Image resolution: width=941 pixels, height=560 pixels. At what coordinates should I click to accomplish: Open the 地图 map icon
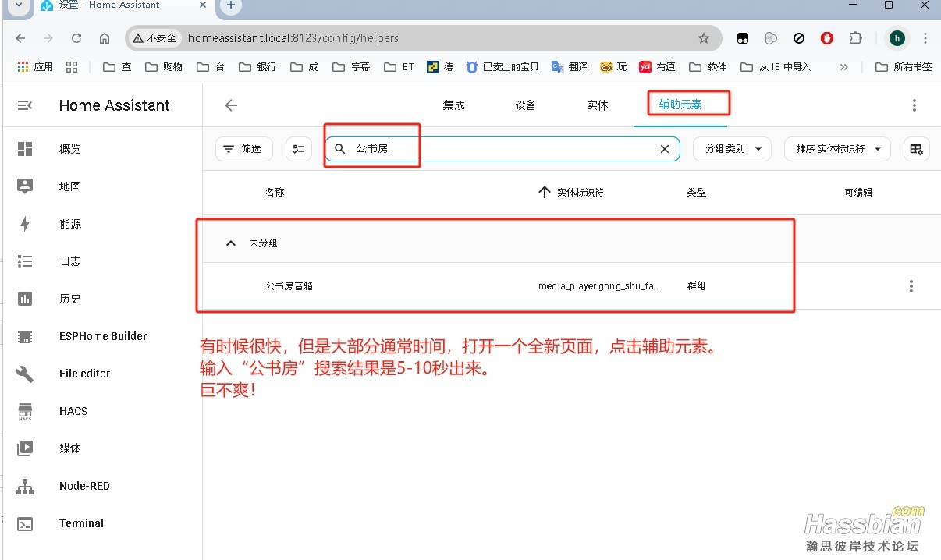coord(25,186)
